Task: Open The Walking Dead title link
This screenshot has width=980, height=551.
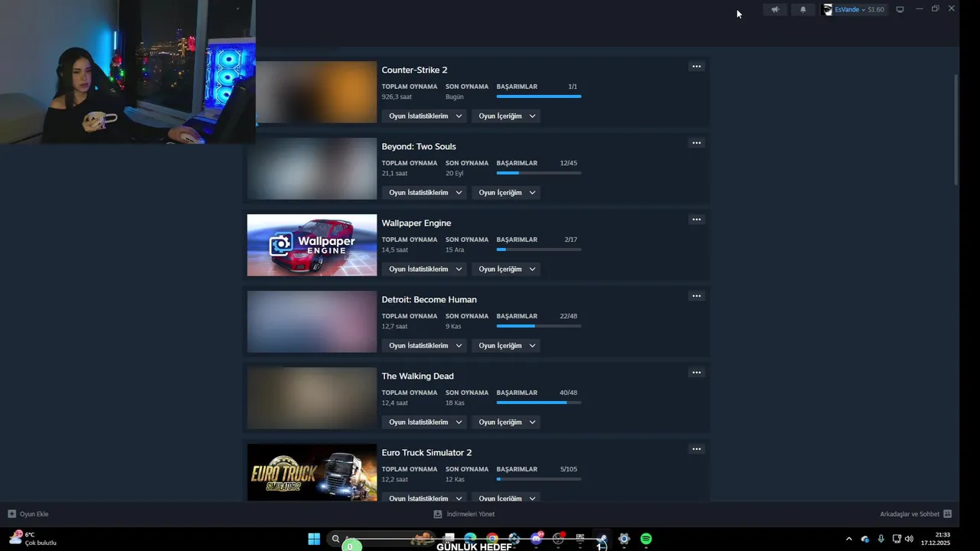Action: [417, 377]
